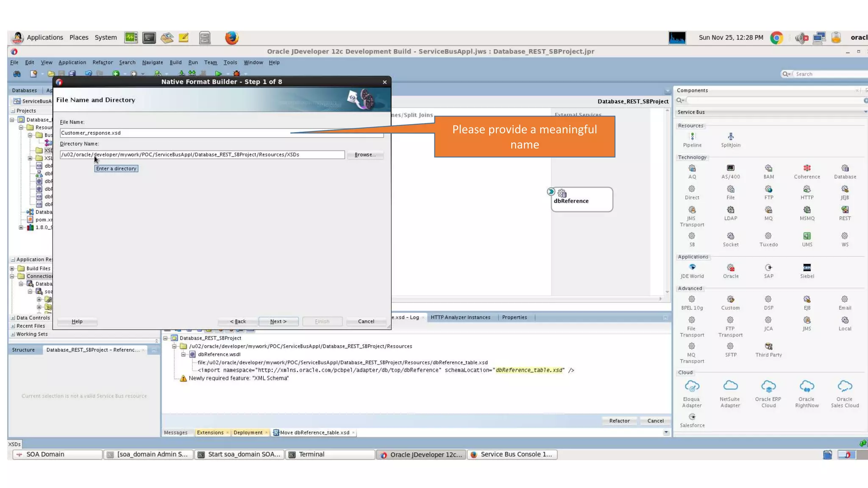
Task: Select the Database adapter icon
Action: click(845, 169)
